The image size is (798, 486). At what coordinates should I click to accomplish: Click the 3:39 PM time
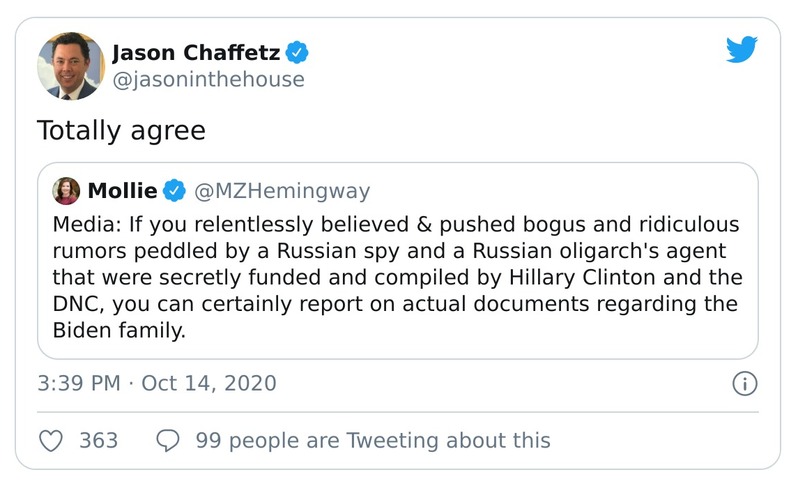pyautogui.click(x=79, y=383)
